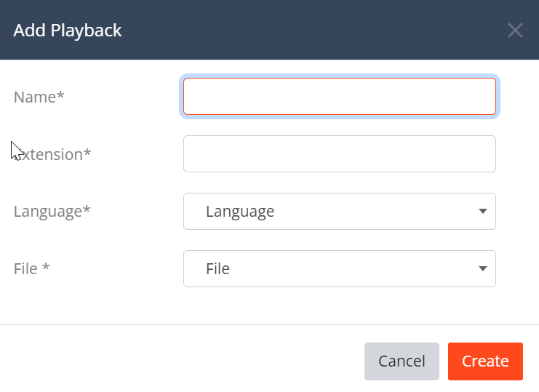Click the Name* field label
Viewport: 539px width, 392px height.
point(39,97)
